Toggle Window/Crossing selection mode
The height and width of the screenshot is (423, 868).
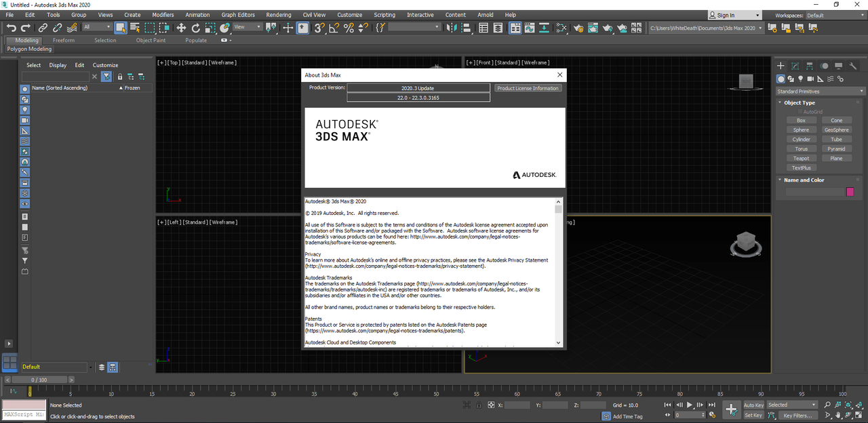pyautogui.click(x=165, y=28)
